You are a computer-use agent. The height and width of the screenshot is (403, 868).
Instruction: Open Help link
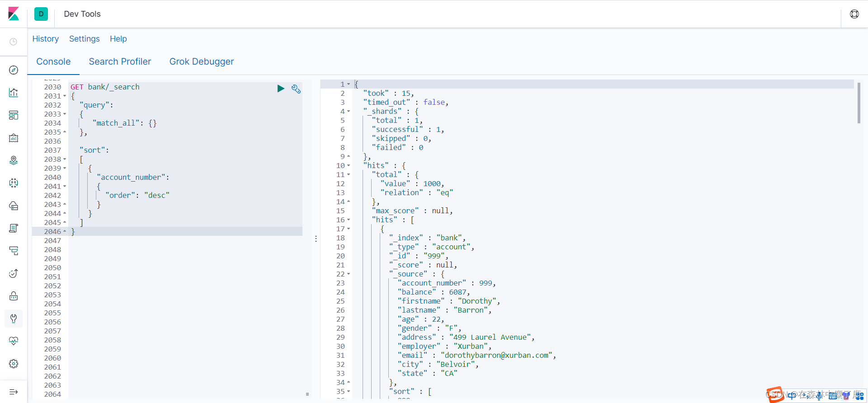[118, 39]
